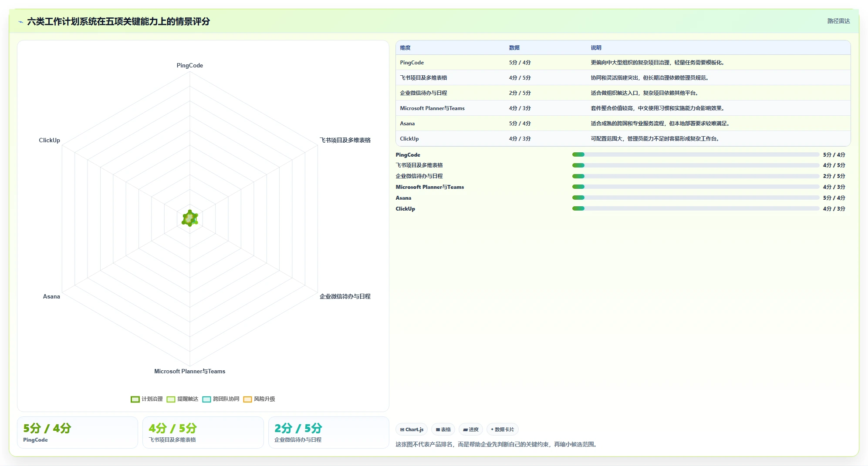Viewport: 868px width, 466px height.
Task: Click the footnote text about product ranking
Action: (497, 445)
